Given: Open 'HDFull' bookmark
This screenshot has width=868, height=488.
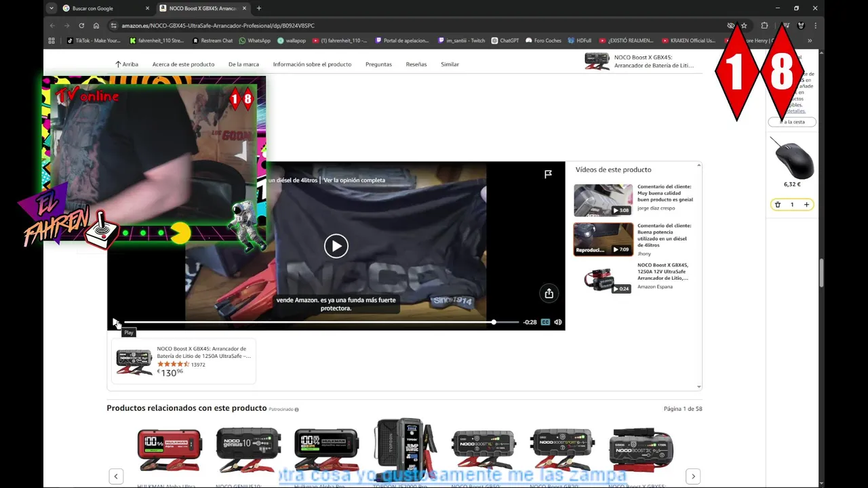Looking at the screenshot, I should [x=580, y=41].
